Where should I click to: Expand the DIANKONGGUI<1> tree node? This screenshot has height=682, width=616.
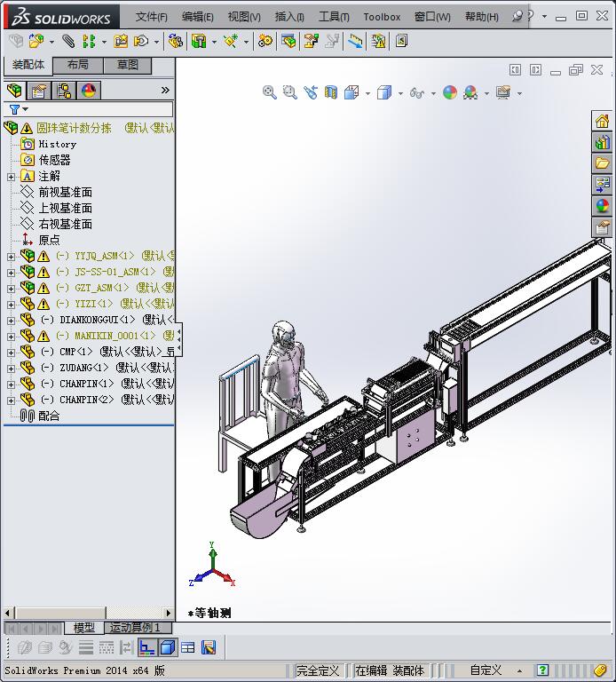(x=11, y=321)
